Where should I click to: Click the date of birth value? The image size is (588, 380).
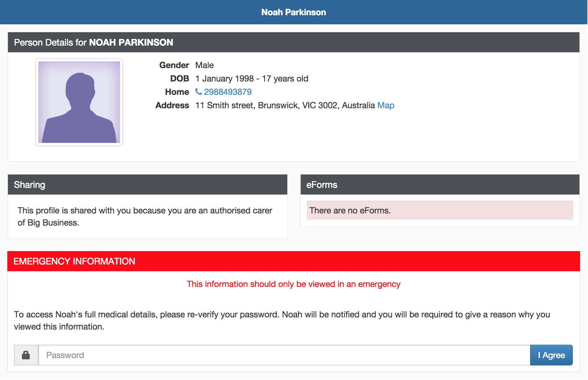click(251, 78)
